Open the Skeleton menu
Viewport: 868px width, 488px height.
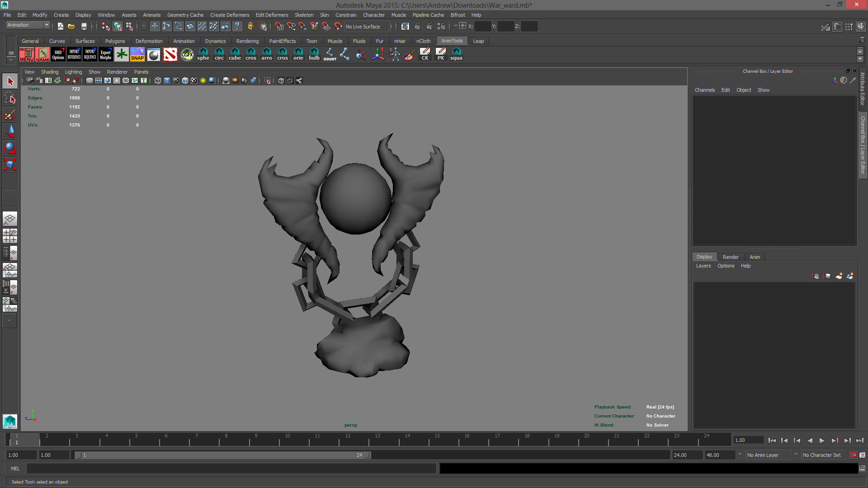coord(304,15)
